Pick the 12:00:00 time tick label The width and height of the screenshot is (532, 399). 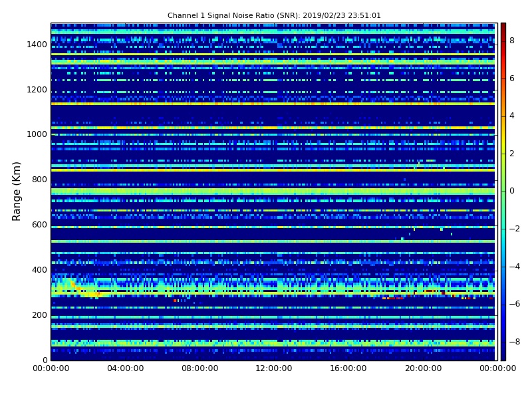[274, 369]
